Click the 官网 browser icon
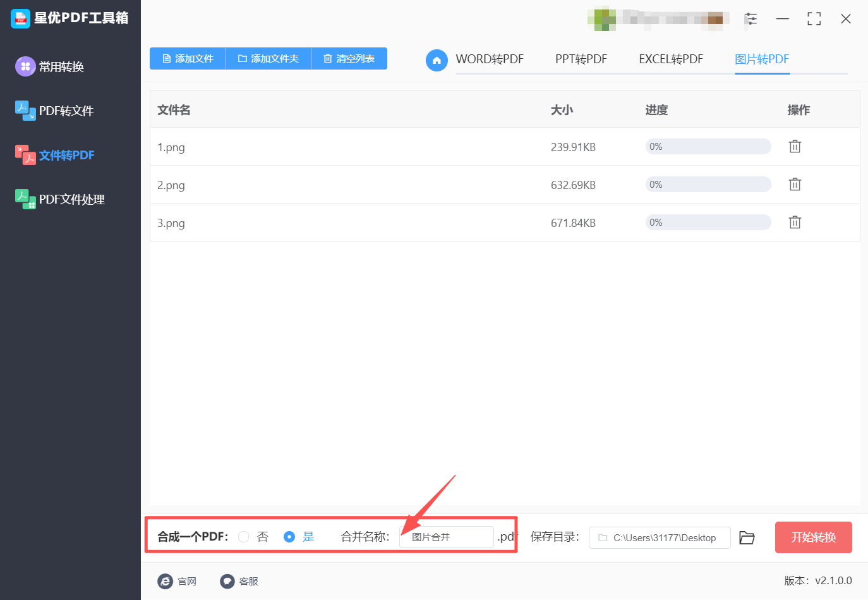This screenshot has height=600, width=868. (x=165, y=581)
